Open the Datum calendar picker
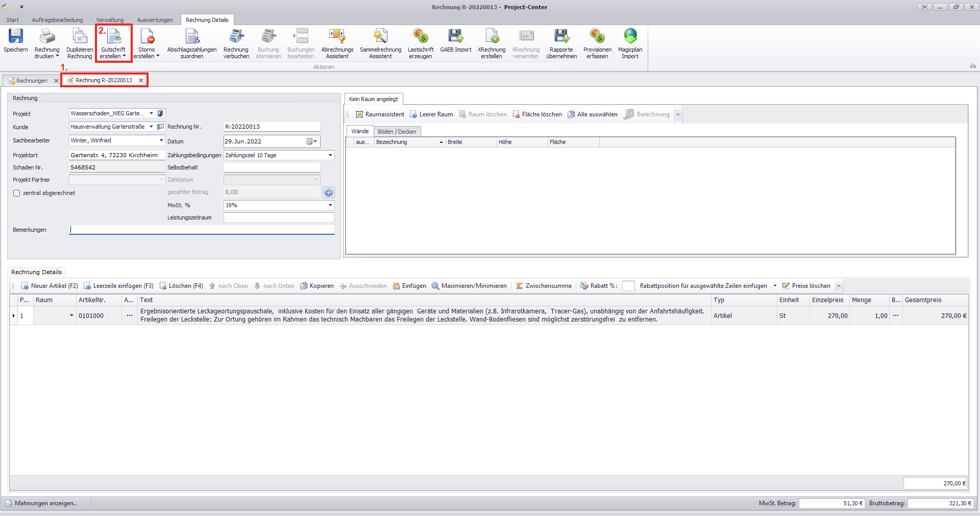 [x=312, y=141]
